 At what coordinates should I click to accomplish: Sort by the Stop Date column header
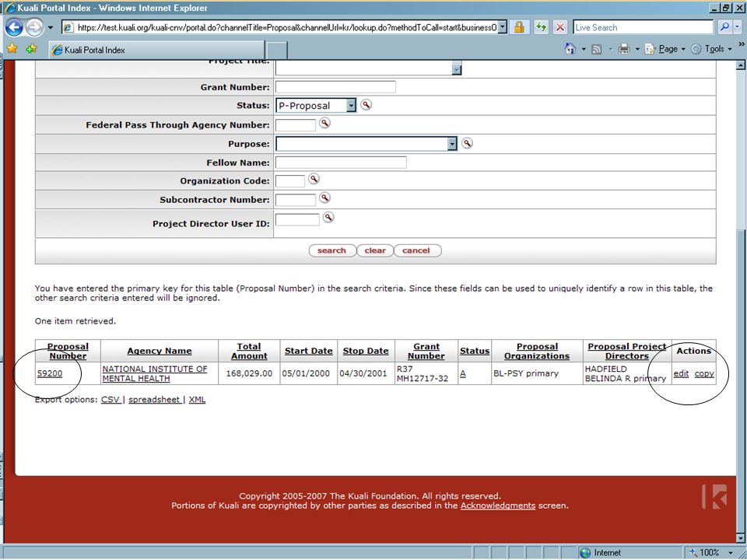[366, 351]
